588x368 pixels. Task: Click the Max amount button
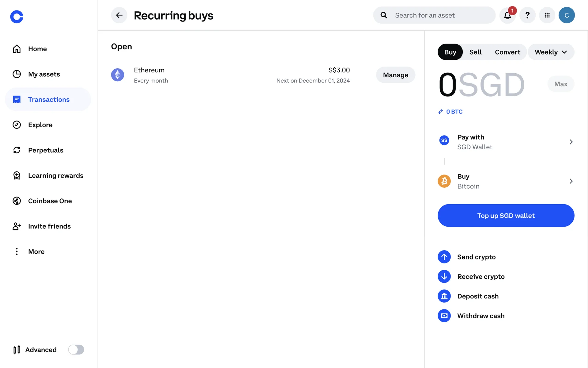560,84
